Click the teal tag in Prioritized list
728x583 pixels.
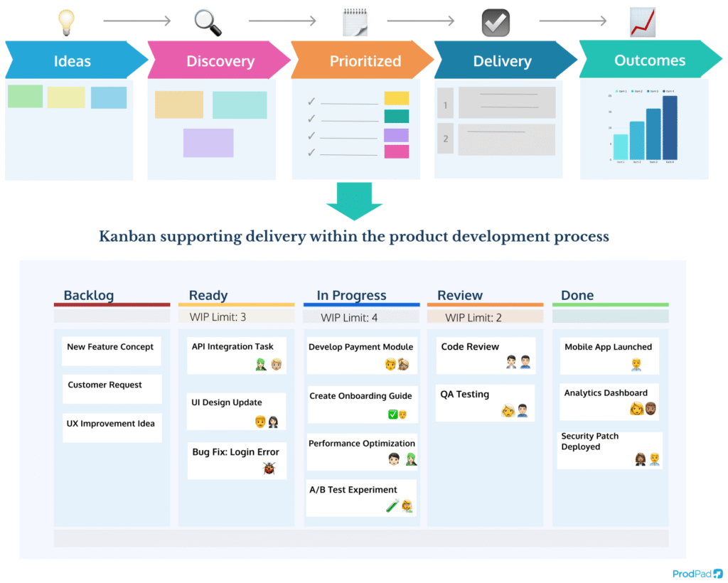pyautogui.click(x=397, y=116)
